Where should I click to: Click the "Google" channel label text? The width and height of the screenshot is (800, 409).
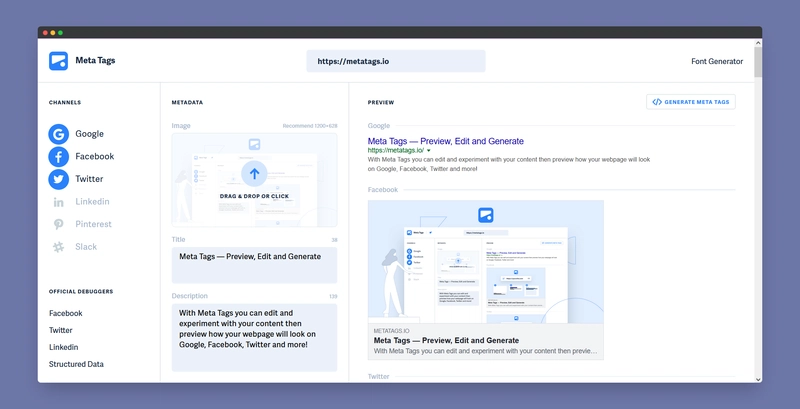(x=89, y=134)
